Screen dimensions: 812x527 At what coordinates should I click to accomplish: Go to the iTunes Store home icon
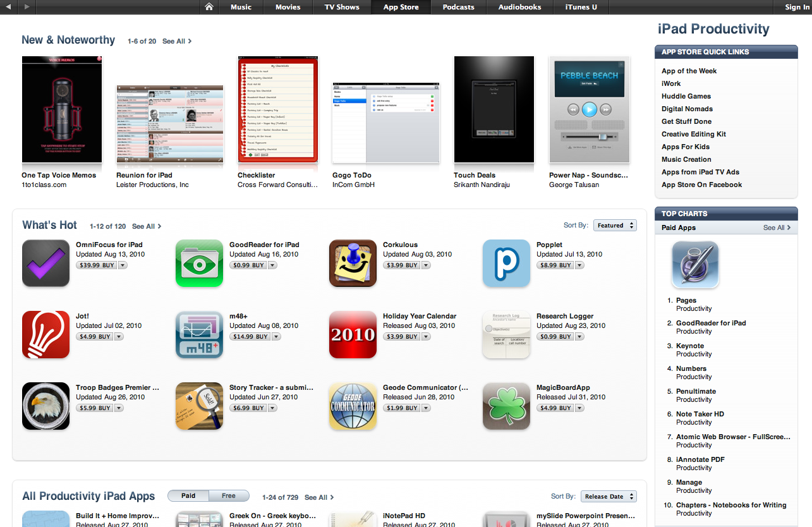pos(209,7)
